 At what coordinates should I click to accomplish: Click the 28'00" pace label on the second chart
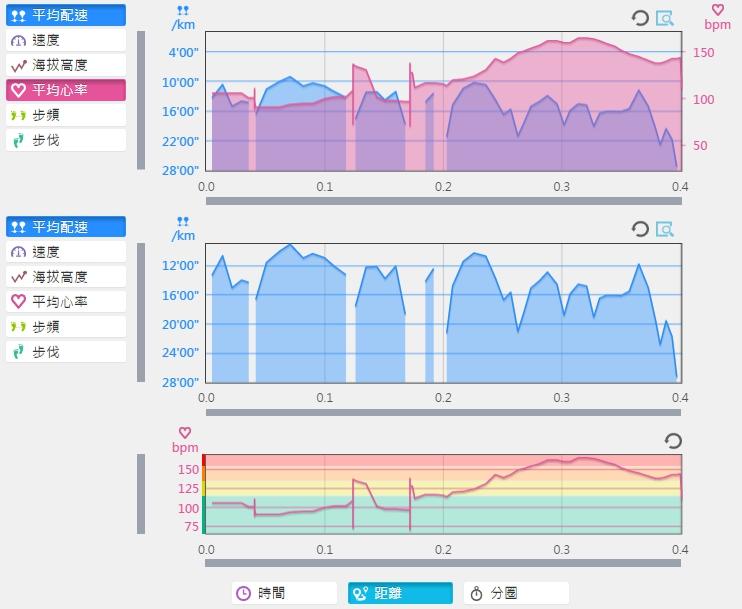point(181,382)
